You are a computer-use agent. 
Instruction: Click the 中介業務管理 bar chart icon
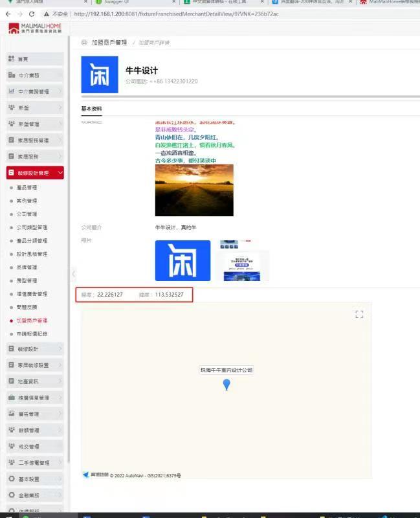[12, 91]
